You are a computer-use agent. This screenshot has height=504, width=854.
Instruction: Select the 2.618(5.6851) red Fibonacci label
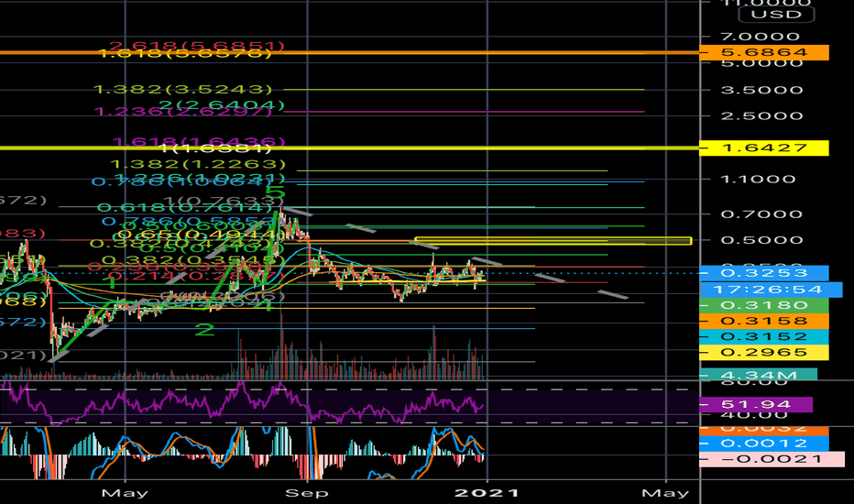click(197, 46)
